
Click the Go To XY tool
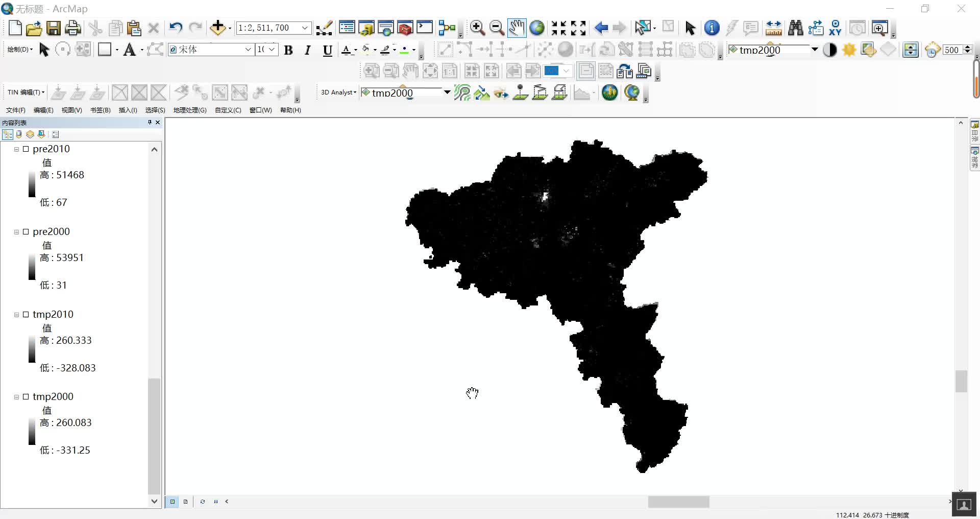point(836,28)
